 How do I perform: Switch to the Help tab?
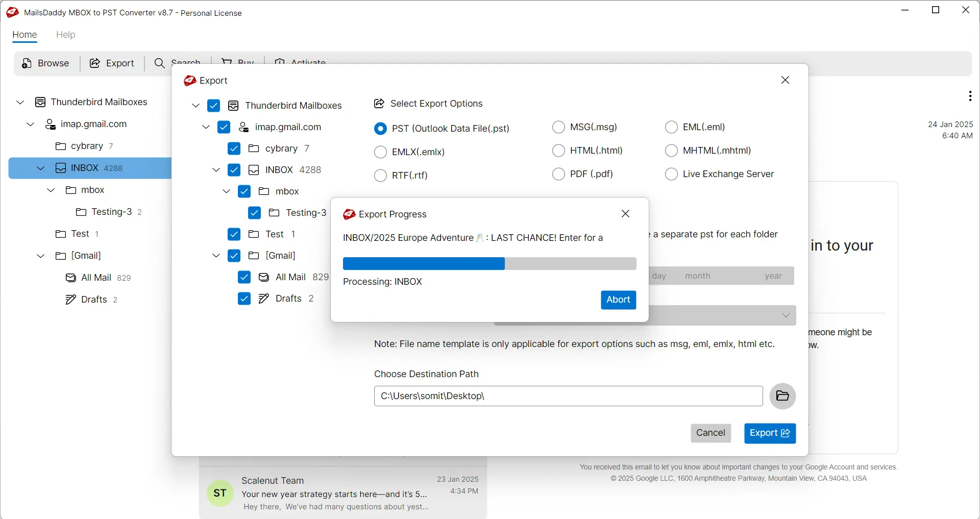tap(65, 35)
